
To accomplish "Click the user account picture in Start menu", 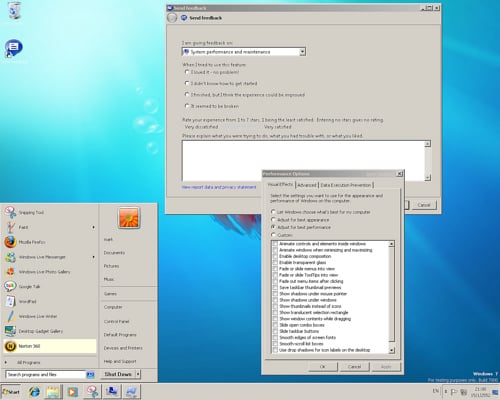I will point(129,218).
